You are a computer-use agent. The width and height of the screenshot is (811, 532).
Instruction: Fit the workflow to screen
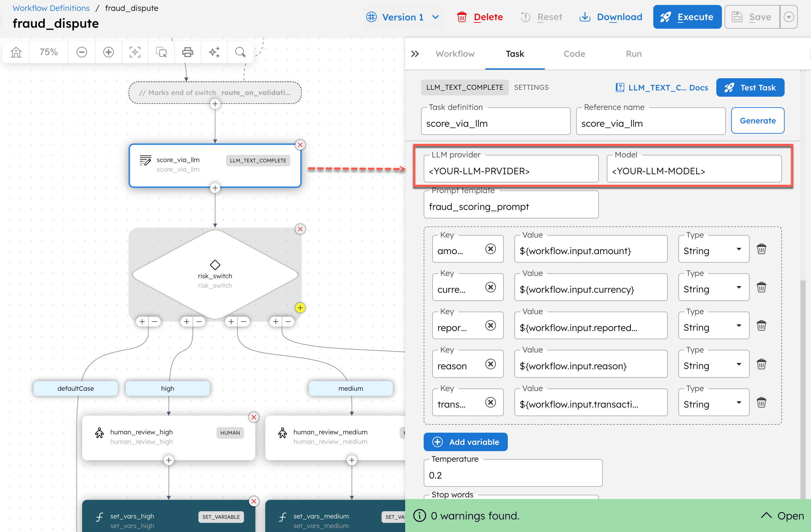[x=135, y=52]
